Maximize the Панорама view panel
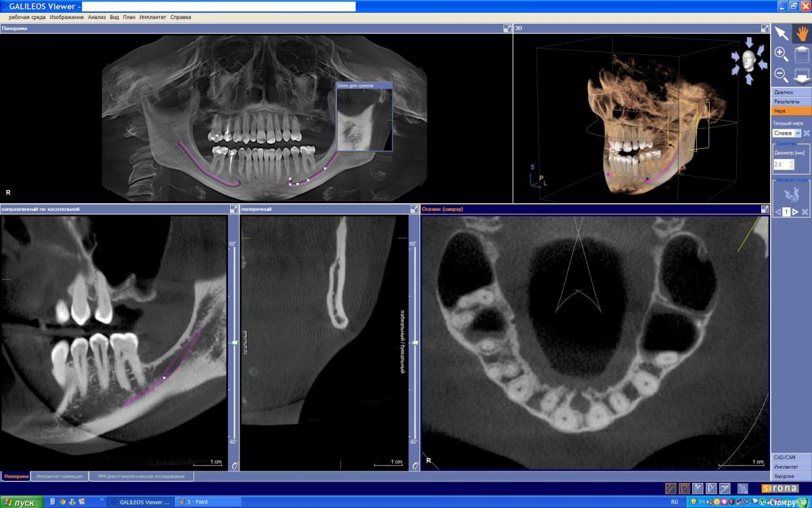This screenshot has width=812, height=508. pos(507,28)
